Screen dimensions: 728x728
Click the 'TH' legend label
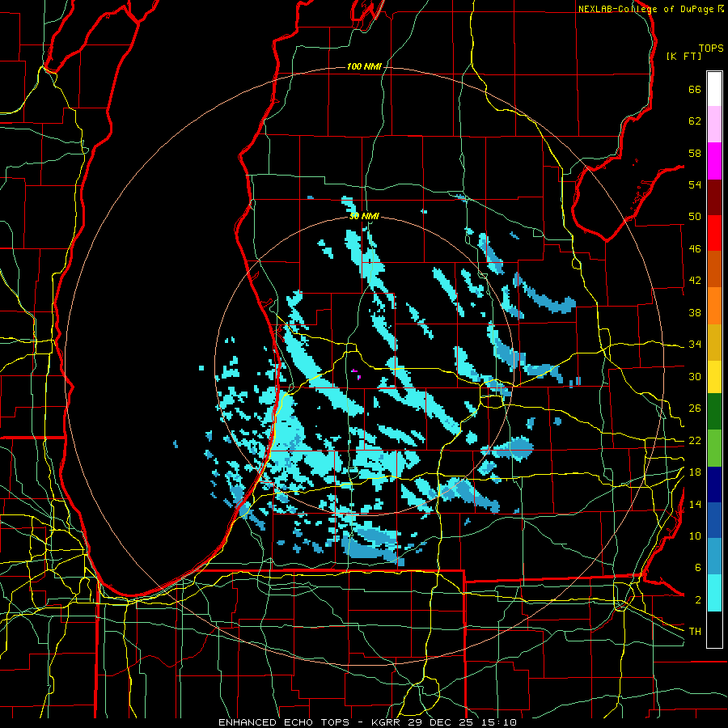tap(695, 632)
